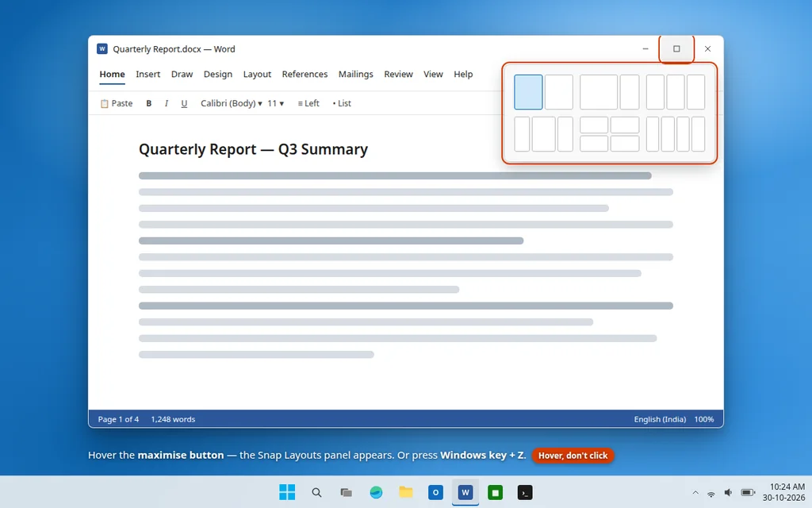
Task: Click the Wi-Fi network tray icon
Action: (711, 493)
